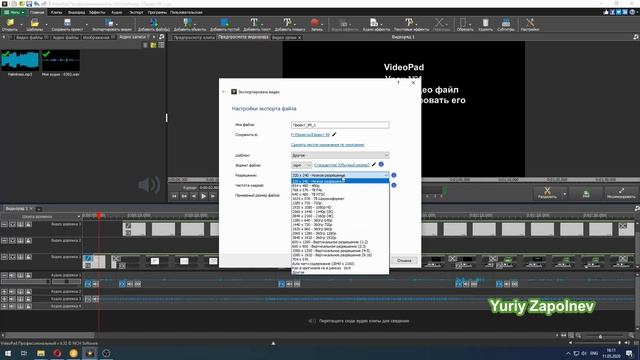Open the Templates toolbar icon
The image size is (640, 360).
[x=35, y=24]
